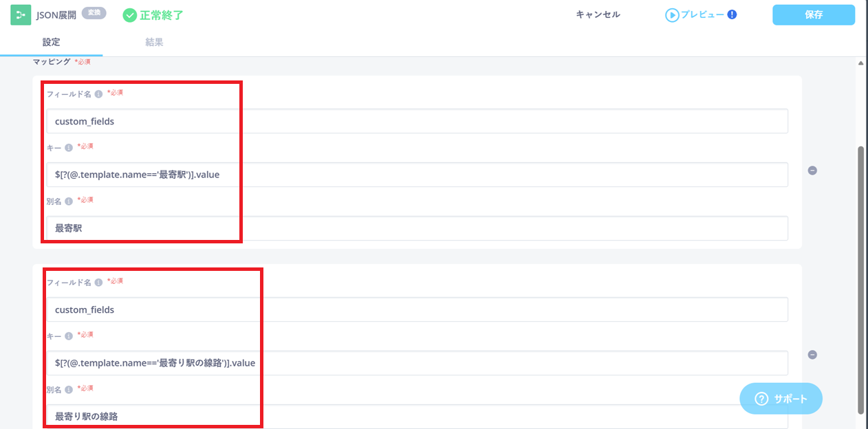
Task: Switch to the 結果 tab
Action: pos(154,43)
